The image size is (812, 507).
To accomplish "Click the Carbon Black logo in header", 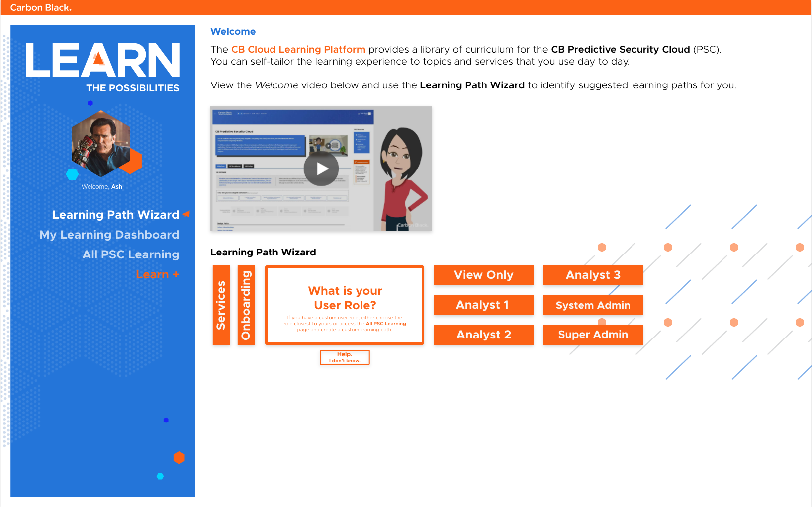I will click(x=41, y=7).
